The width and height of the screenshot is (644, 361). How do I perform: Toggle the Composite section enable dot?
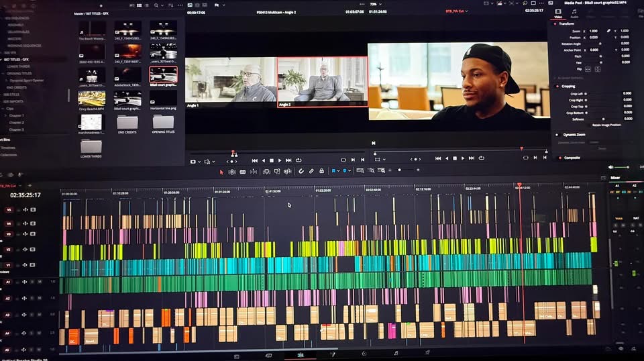[559, 158]
